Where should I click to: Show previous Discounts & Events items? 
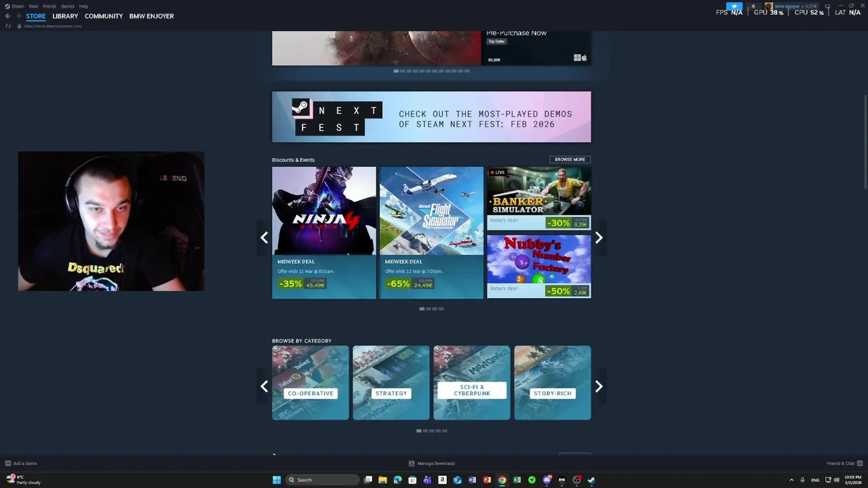point(264,237)
